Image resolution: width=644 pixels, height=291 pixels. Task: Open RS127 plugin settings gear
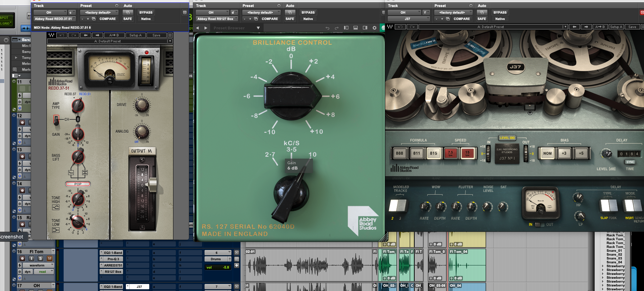(x=374, y=28)
